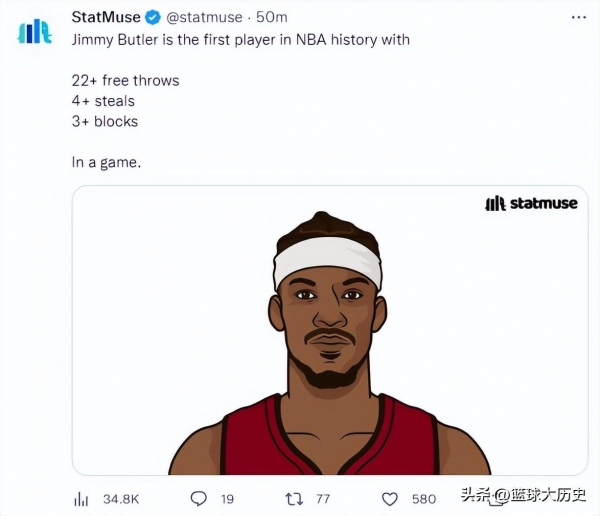
Task: Retweet using the arrows icon
Action: (294, 499)
